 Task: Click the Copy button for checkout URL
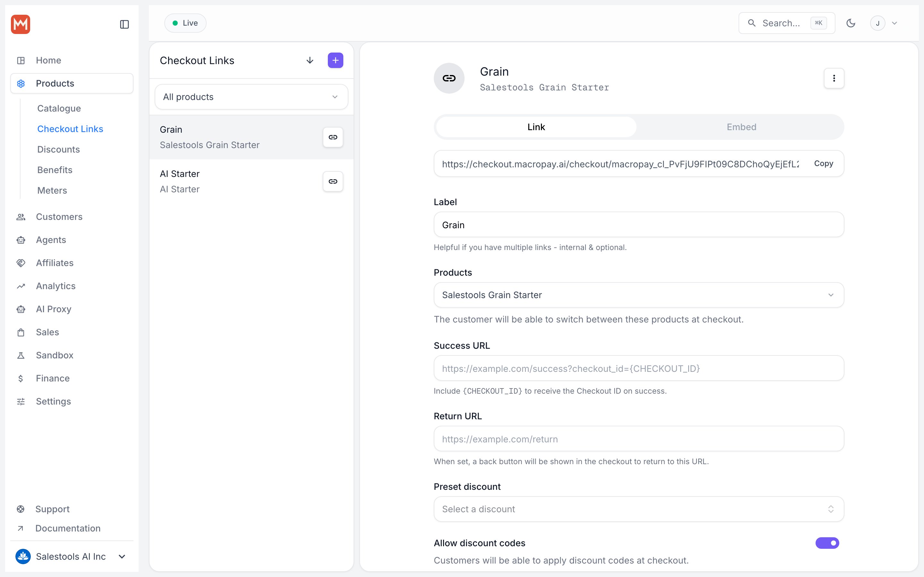(824, 163)
